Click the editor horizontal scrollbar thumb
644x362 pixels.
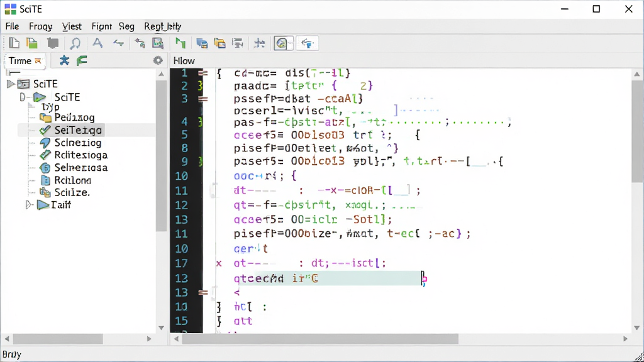coord(320,339)
